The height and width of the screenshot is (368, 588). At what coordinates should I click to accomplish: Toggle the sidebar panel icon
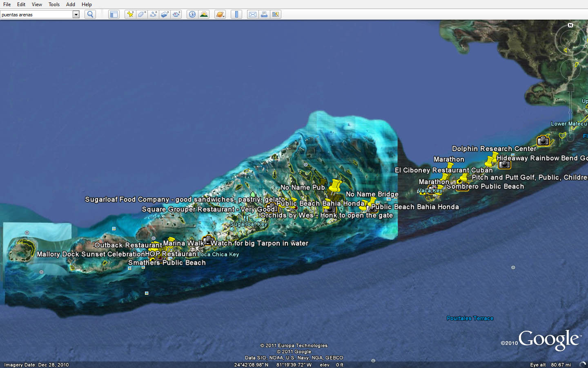click(x=114, y=14)
